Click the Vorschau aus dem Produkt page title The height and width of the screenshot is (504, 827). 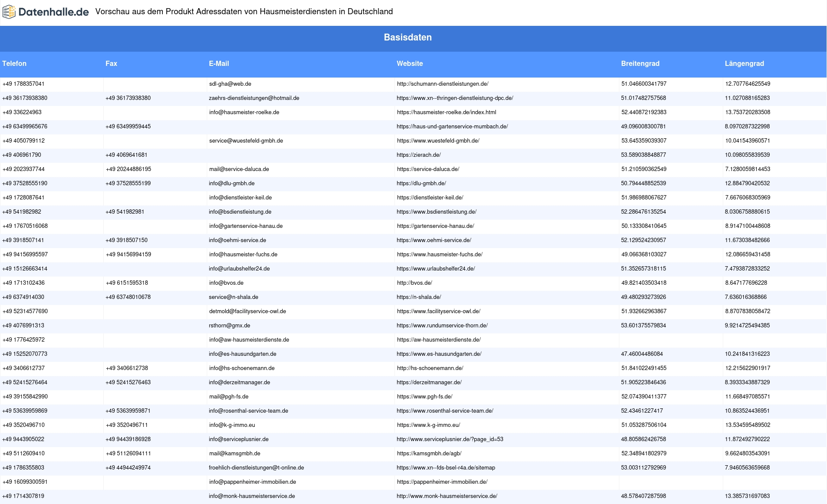point(244,12)
